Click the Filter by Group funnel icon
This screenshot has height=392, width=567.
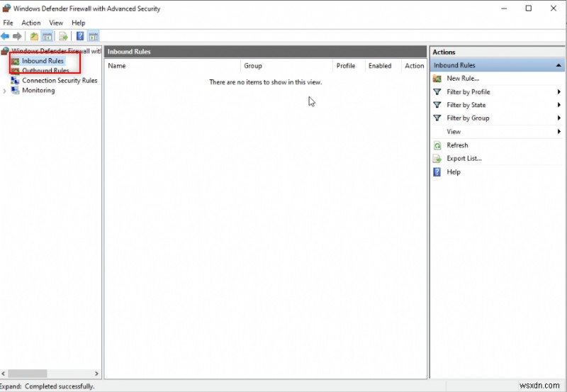point(437,118)
